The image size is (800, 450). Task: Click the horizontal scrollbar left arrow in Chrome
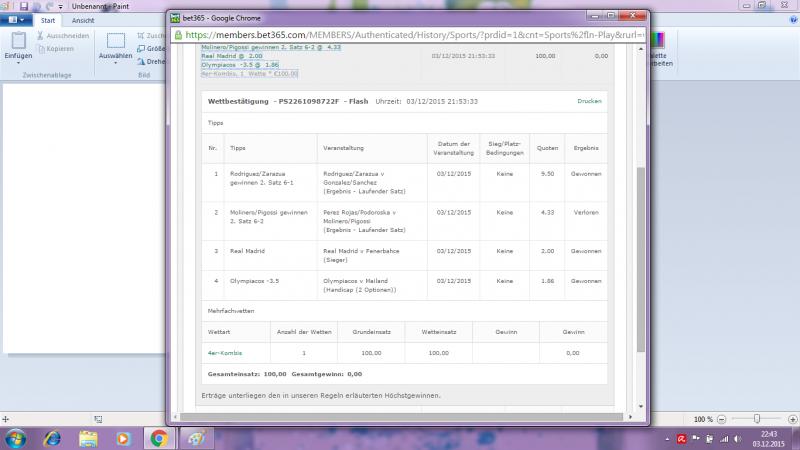(x=175, y=417)
